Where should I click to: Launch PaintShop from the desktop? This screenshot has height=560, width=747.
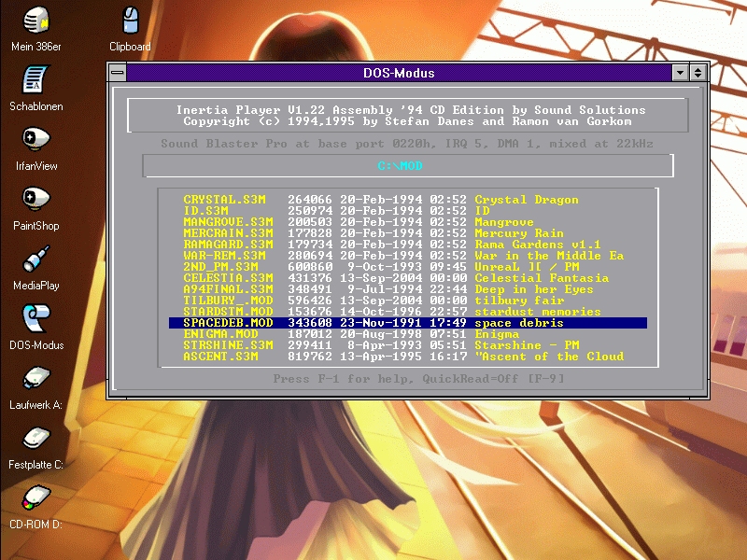click(36, 208)
